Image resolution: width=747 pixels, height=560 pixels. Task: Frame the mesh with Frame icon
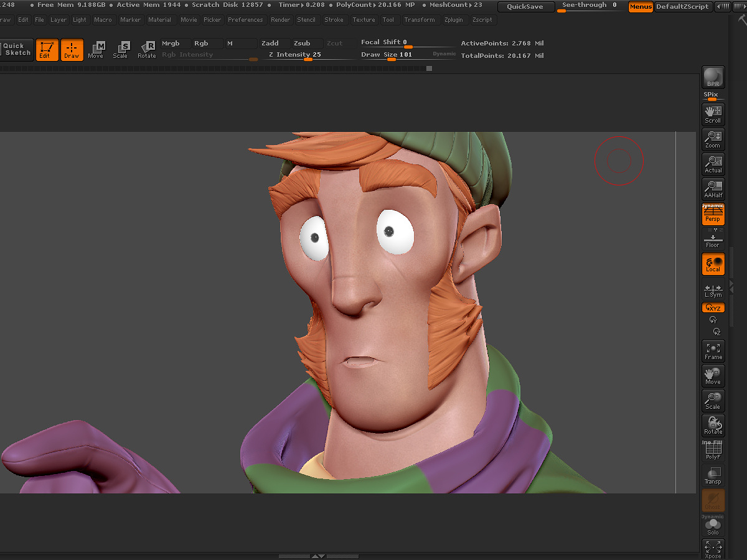point(713,351)
